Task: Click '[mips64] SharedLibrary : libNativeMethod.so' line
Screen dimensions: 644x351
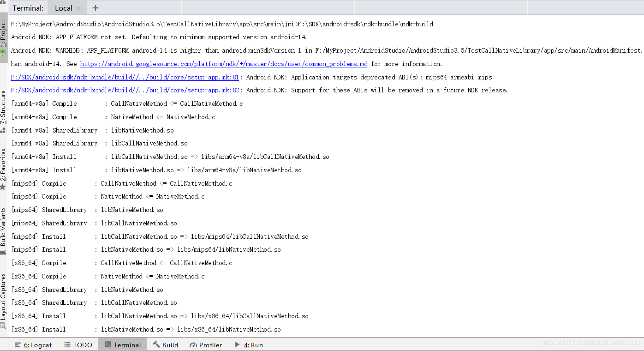Action: (x=87, y=210)
